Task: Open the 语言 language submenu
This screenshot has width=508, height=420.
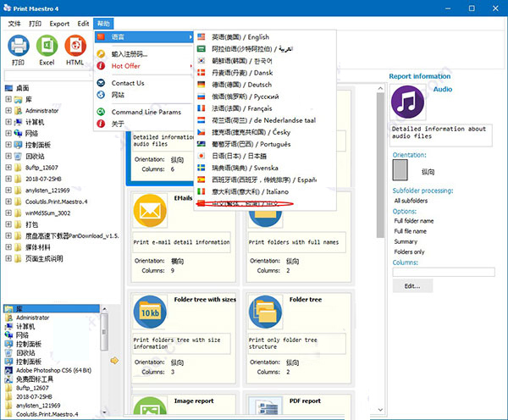Action: pos(144,37)
